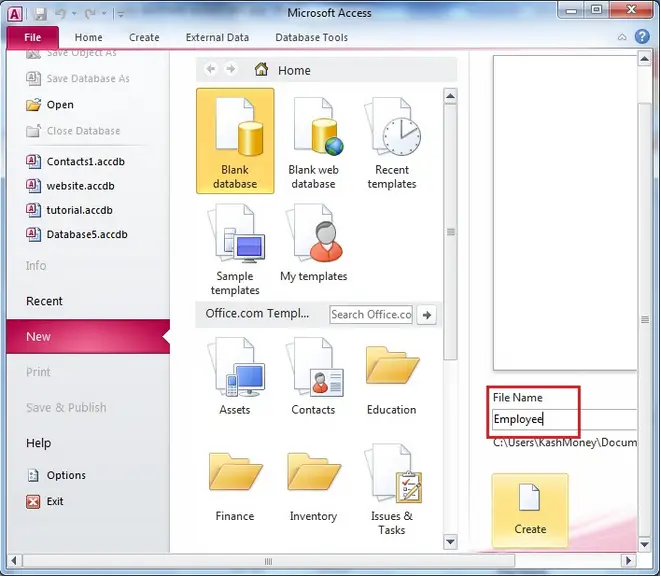The width and height of the screenshot is (661, 577).
Task: Click the Home icon in navigation bar
Action: pyautogui.click(x=261, y=69)
